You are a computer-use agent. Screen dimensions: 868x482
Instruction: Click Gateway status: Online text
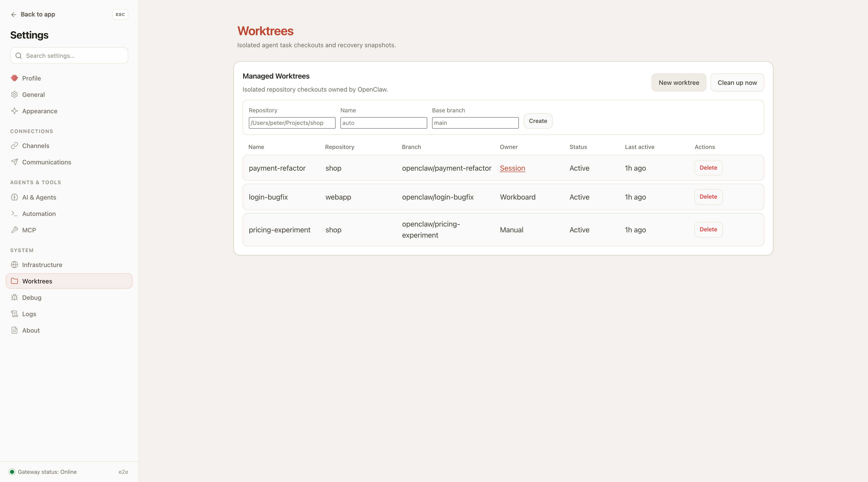47,472
